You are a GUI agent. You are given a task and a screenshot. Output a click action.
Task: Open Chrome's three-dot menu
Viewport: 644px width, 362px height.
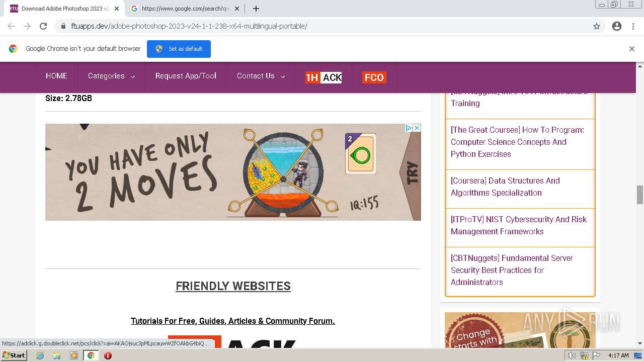coord(633,26)
